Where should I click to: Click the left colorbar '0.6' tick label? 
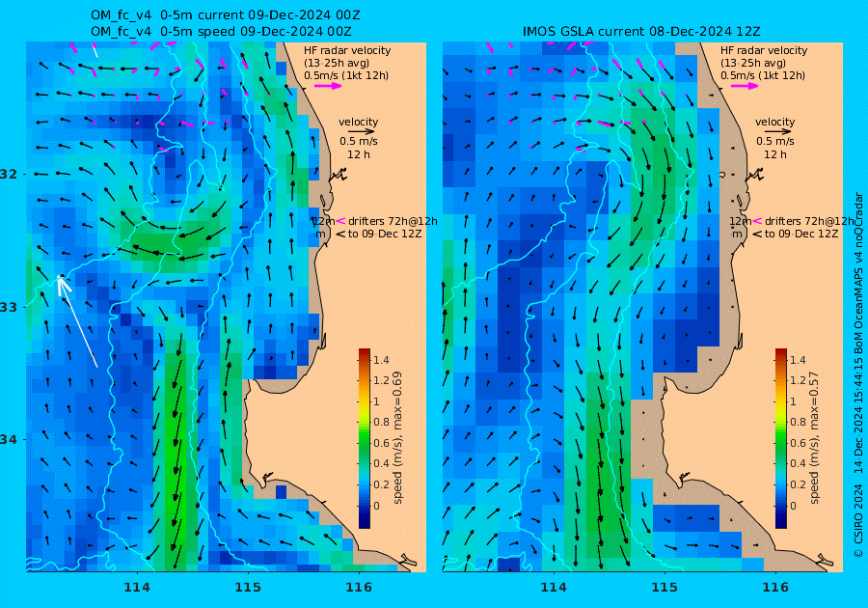pyautogui.click(x=381, y=442)
